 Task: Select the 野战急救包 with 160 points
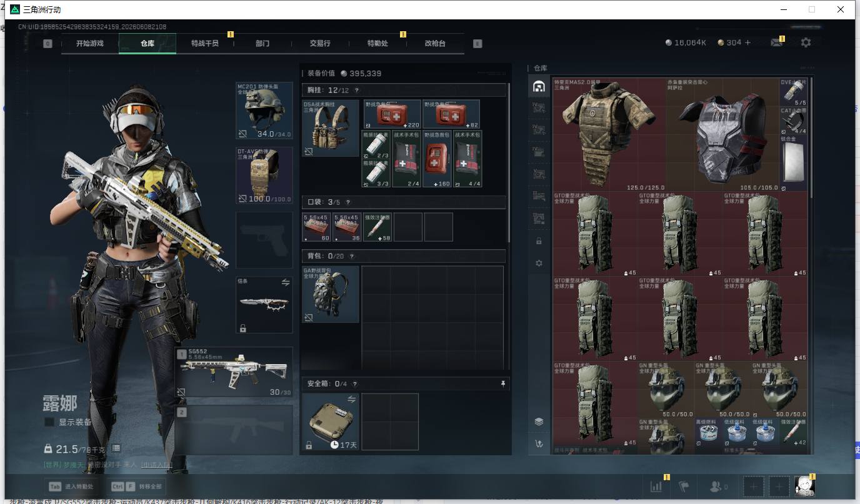pyautogui.click(x=437, y=159)
